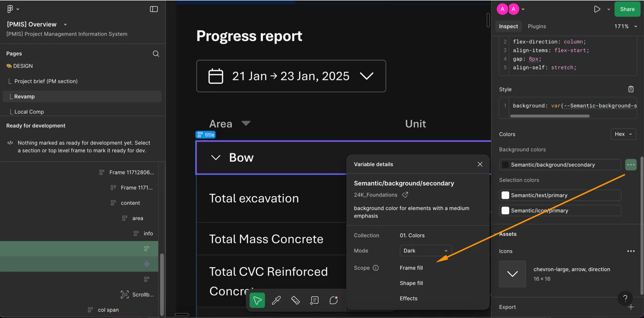This screenshot has height=318, width=644.
Task: Click the Share button
Action: pyautogui.click(x=627, y=9)
